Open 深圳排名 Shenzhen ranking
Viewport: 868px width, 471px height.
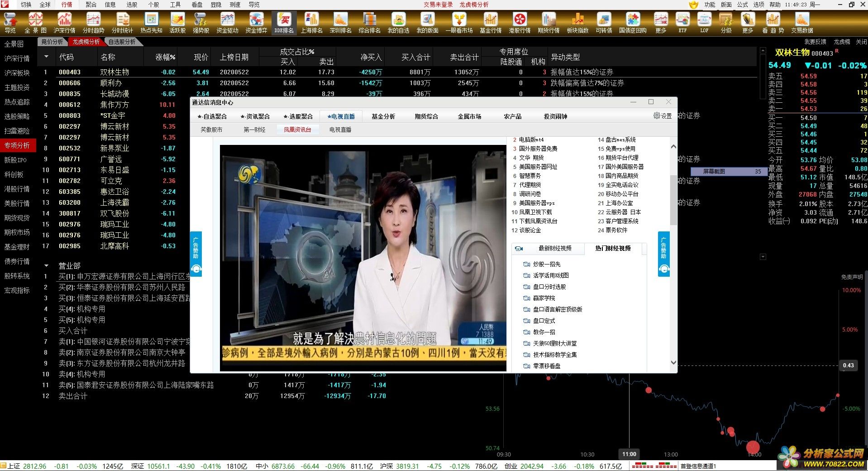pyautogui.click(x=340, y=23)
